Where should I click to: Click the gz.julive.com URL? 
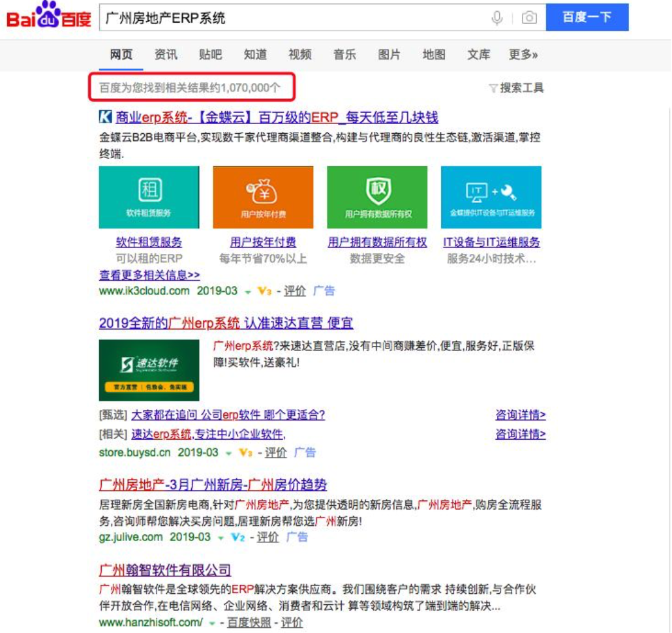coord(130,538)
